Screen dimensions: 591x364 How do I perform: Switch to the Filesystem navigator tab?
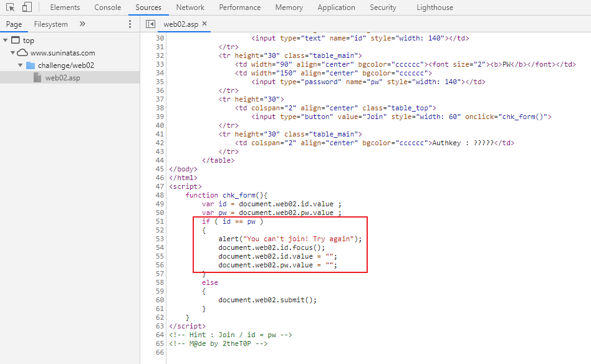[x=51, y=24]
